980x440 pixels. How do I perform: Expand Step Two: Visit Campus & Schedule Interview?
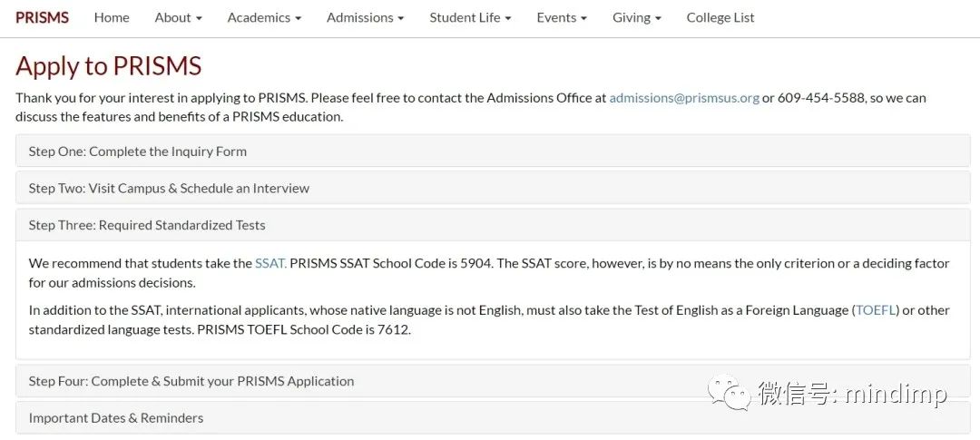click(x=493, y=188)
